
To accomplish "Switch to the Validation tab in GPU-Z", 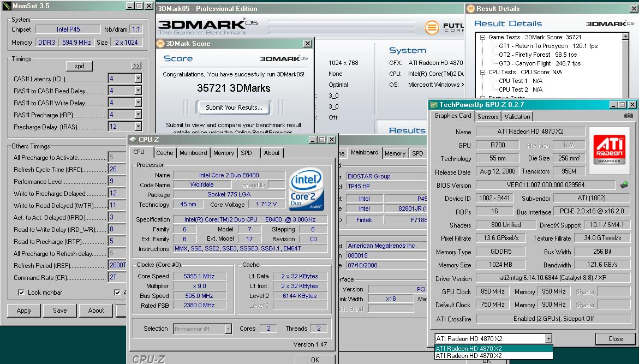I will [517, 117].
